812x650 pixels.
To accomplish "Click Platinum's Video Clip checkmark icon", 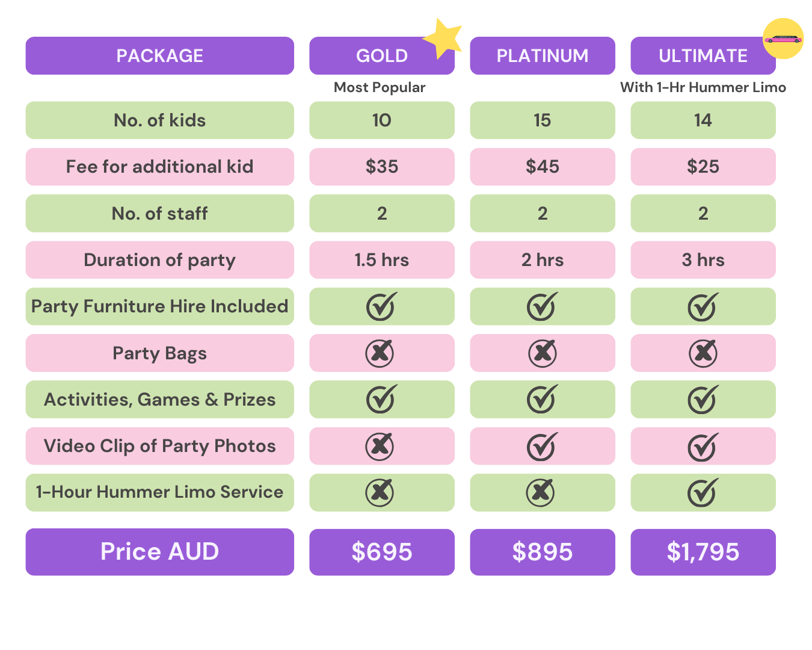I will coord(542,446).
